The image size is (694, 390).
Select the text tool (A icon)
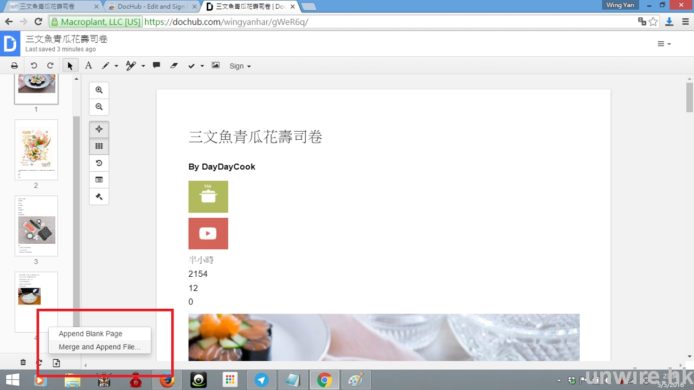pyautogui.click(x=89, y=66)
